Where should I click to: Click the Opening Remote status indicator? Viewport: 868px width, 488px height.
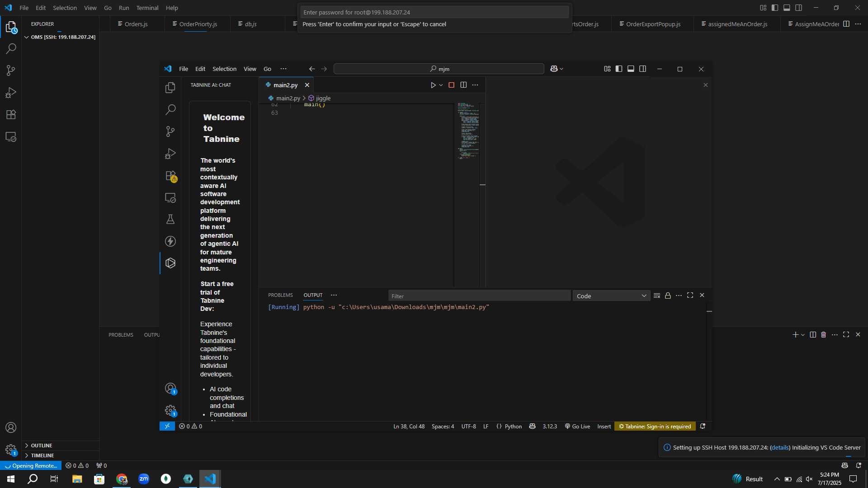pyautogui.click(x=31, y=465)
